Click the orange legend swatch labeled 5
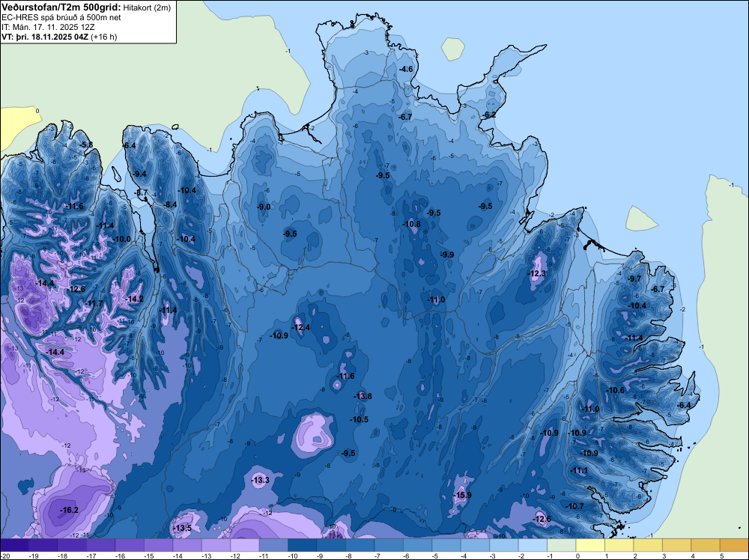Viewport: 749px width, 560px height. [734, 545]
